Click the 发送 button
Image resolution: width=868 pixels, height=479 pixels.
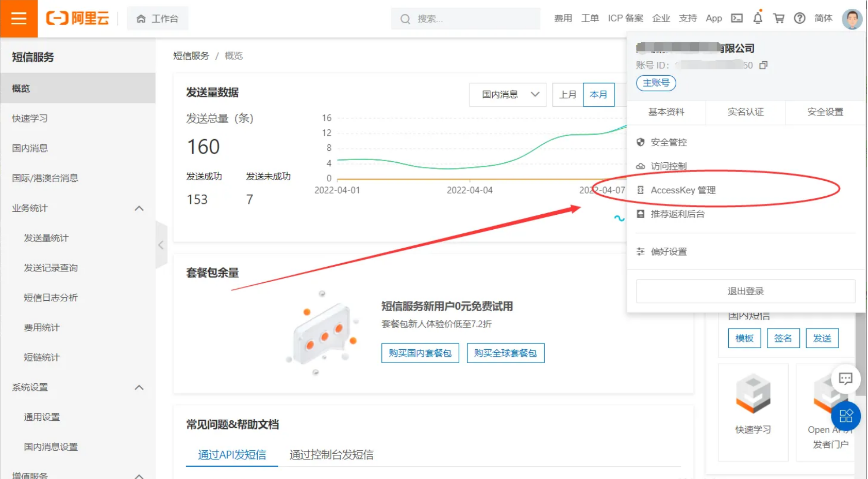tap(822, 338)
